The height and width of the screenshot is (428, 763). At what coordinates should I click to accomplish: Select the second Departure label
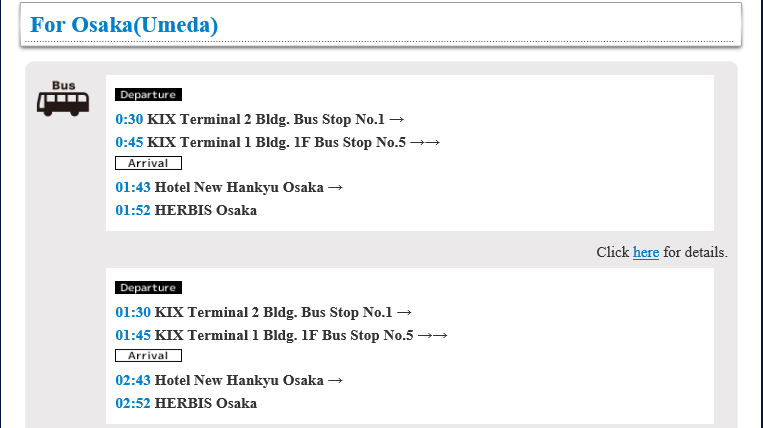(148, 287)
